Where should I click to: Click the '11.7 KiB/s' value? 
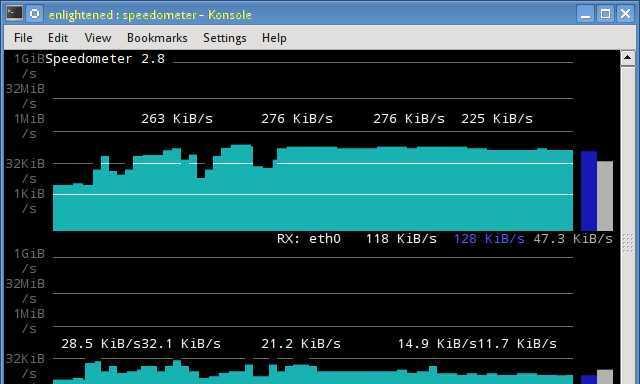(517, 344)
